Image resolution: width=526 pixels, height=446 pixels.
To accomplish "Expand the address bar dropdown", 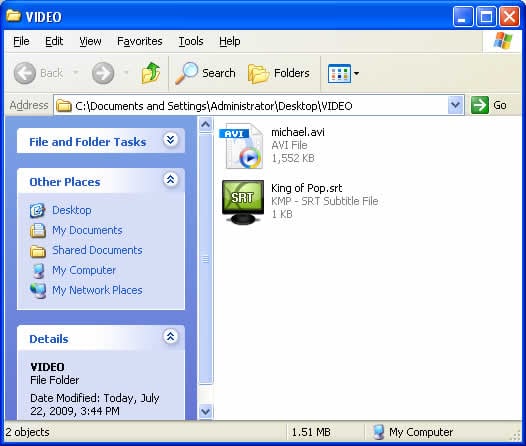I will [455, 105].
